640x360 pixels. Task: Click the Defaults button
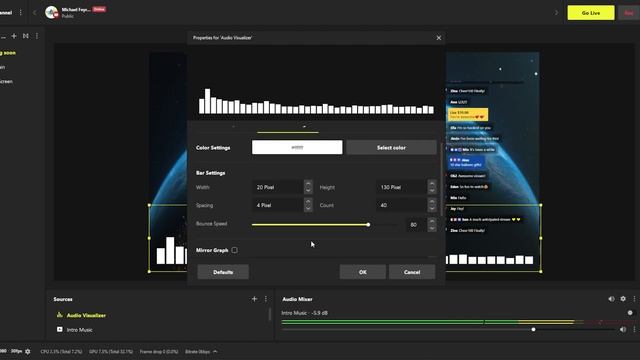point(223,272)
